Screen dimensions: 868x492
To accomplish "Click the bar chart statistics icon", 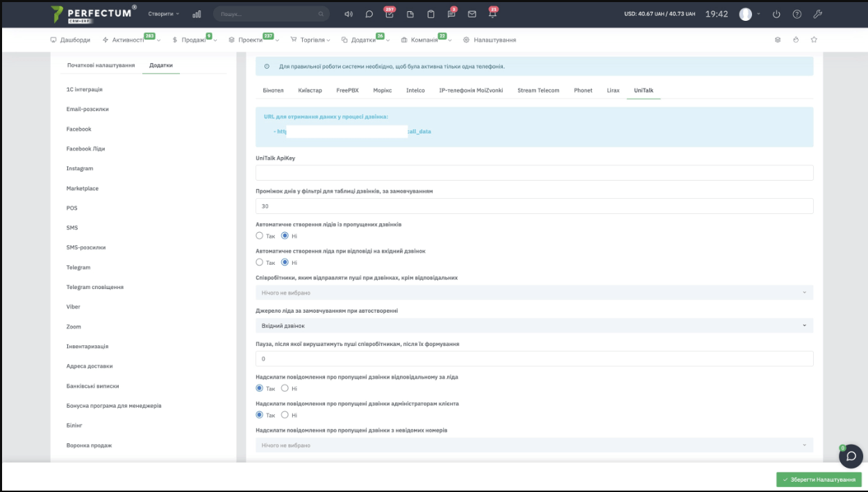I will click(197, 14).
